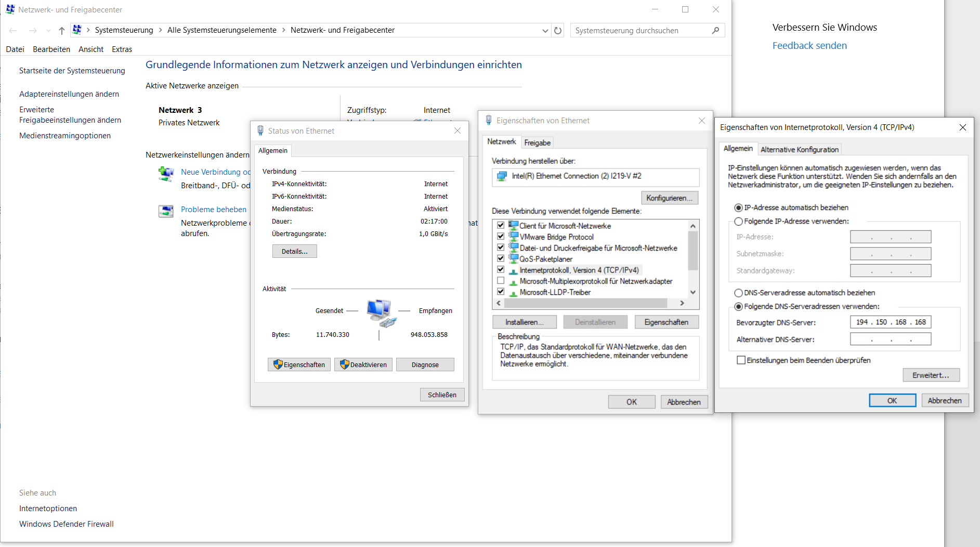Screen dimensions: 980x547
Task: Select DNS-Serveradresse automatisch beziehen
Action: [x=738, y=293]
